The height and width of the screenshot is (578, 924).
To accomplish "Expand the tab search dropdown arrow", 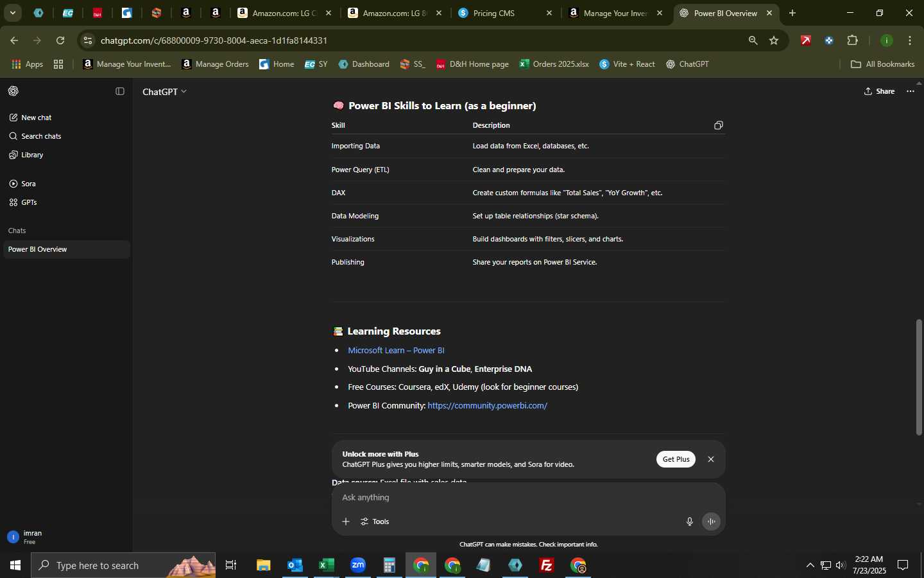I will [x=12, y=13].
